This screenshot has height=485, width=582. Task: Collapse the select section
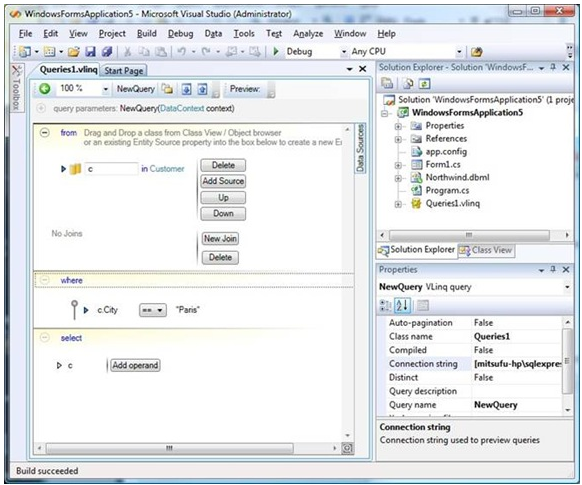tap(45, 337)
